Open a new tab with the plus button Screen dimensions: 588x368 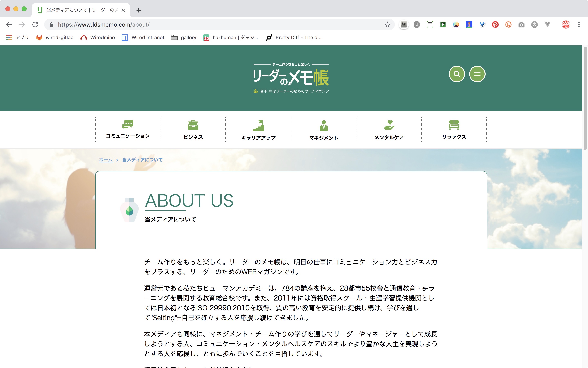(139, 10)
